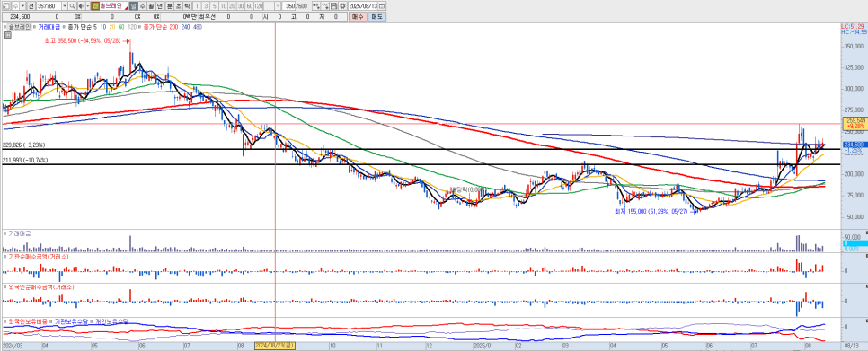This screenshot has height=351, width=868.
Task: Click the speaker sound icon in toolbar
Action: pyautogui.click(x=81, y=5)
